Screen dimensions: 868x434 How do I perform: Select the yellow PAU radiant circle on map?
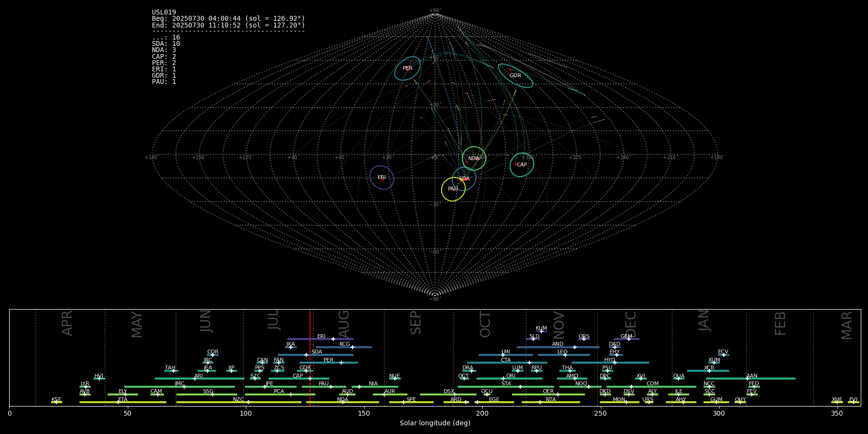453,189
